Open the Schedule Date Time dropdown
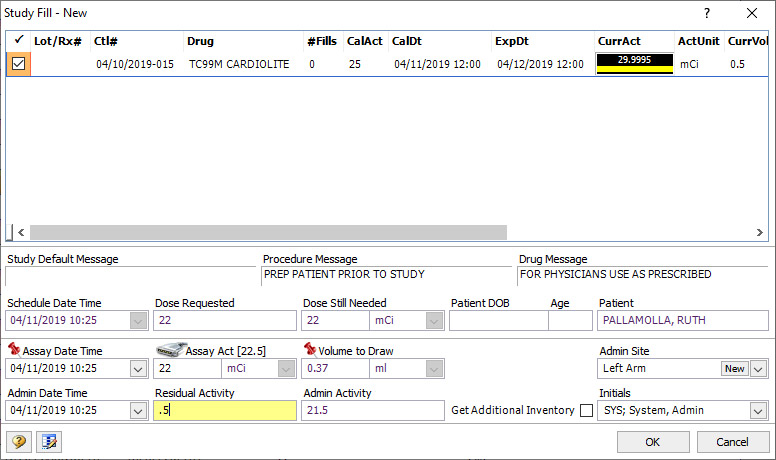Image resolution: width=776 pixels, height=460 pixels. [x=139, y=320]
